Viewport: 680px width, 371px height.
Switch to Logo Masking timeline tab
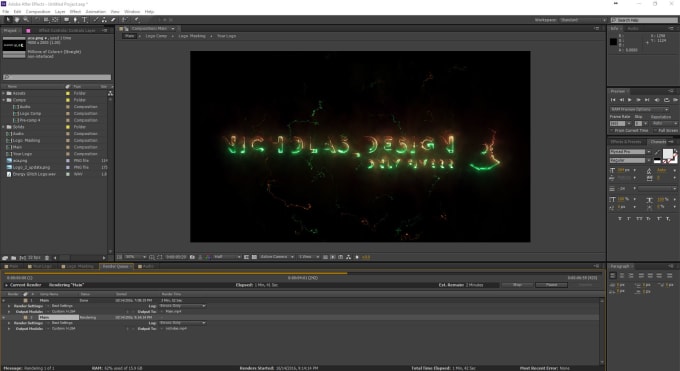[80, 266]
